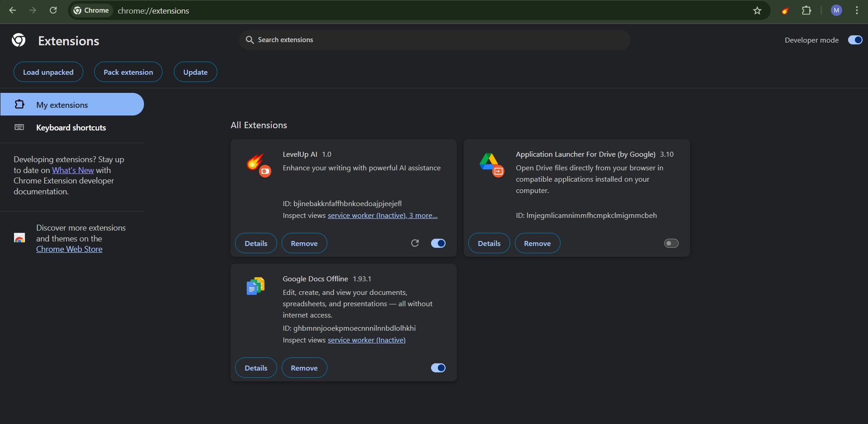Image resolution: width=868 pixels, height=424 pixels.
Task: Click the Chrome logo next to Extensions title
Action: 19,40
